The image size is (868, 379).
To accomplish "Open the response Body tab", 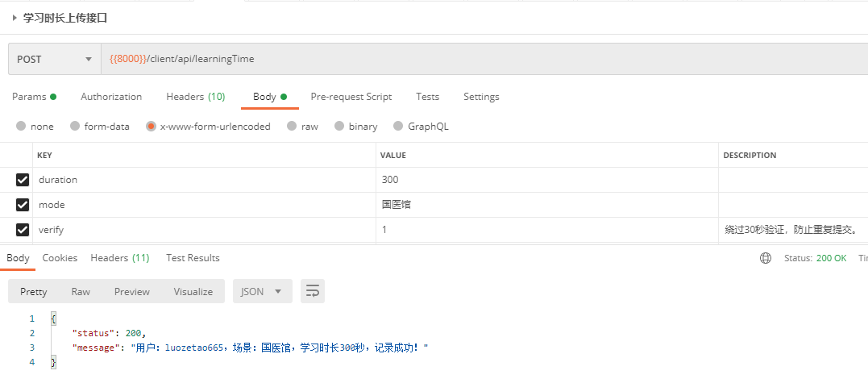I will point(18,258).
